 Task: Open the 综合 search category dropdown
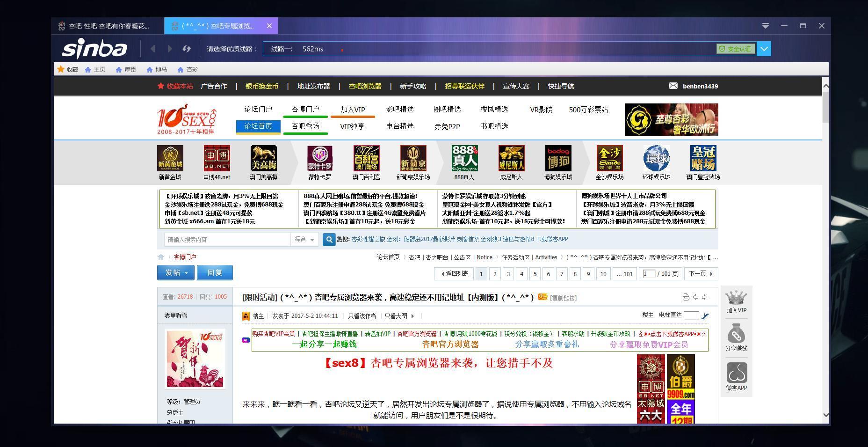(304, 239)
